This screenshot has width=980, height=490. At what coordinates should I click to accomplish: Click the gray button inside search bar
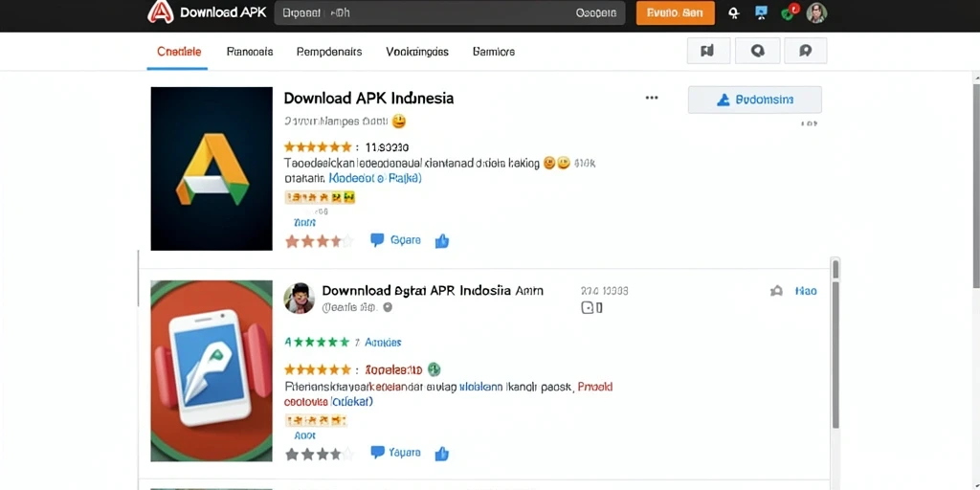pyautogui.click(x=595, y=12)
